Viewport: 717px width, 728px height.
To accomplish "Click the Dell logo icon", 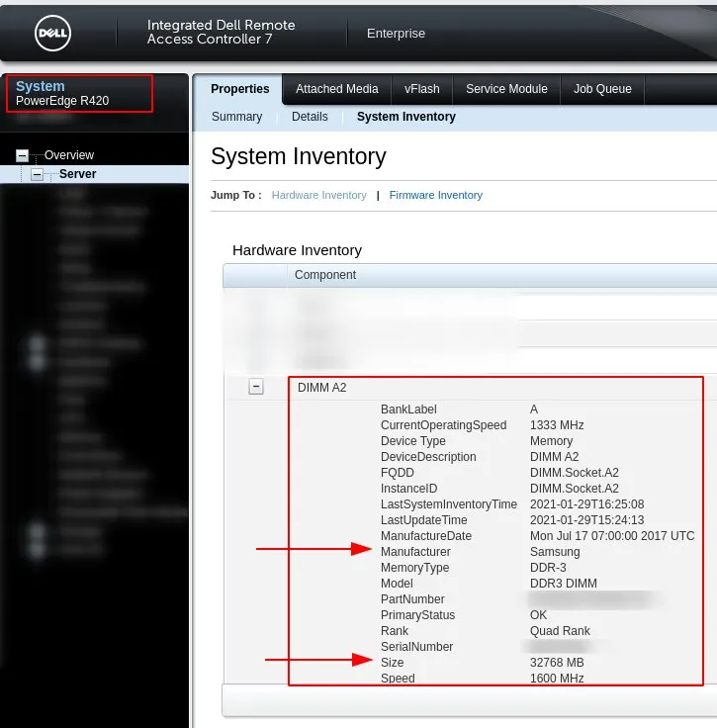I will [51, 34].
